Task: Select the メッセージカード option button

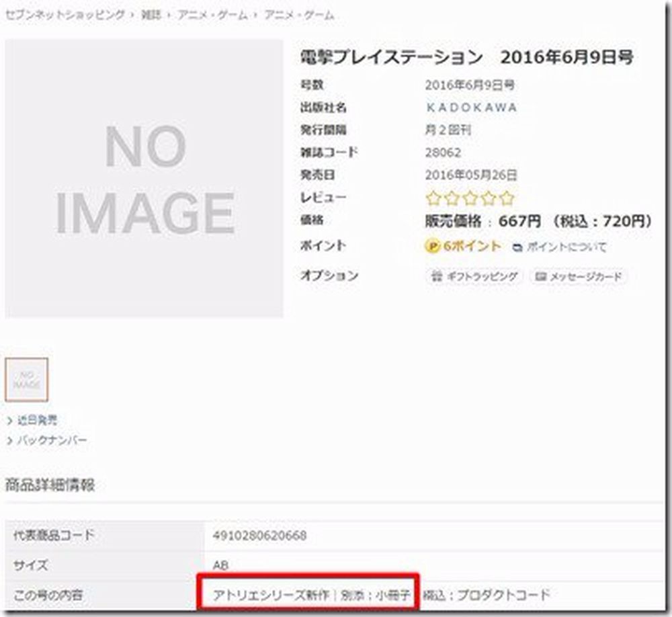Action: pos(578,276)
